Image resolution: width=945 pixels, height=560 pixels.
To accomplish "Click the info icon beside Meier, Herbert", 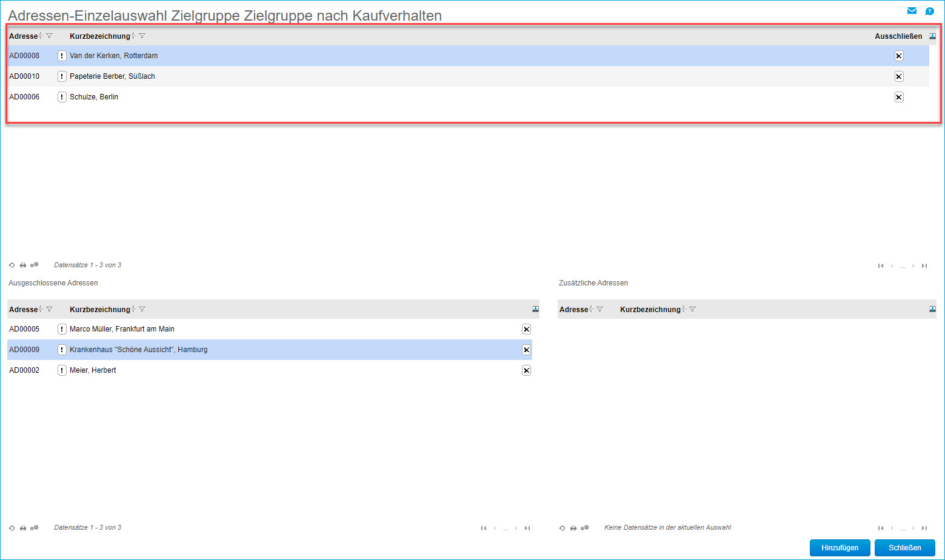I will 62,370.
